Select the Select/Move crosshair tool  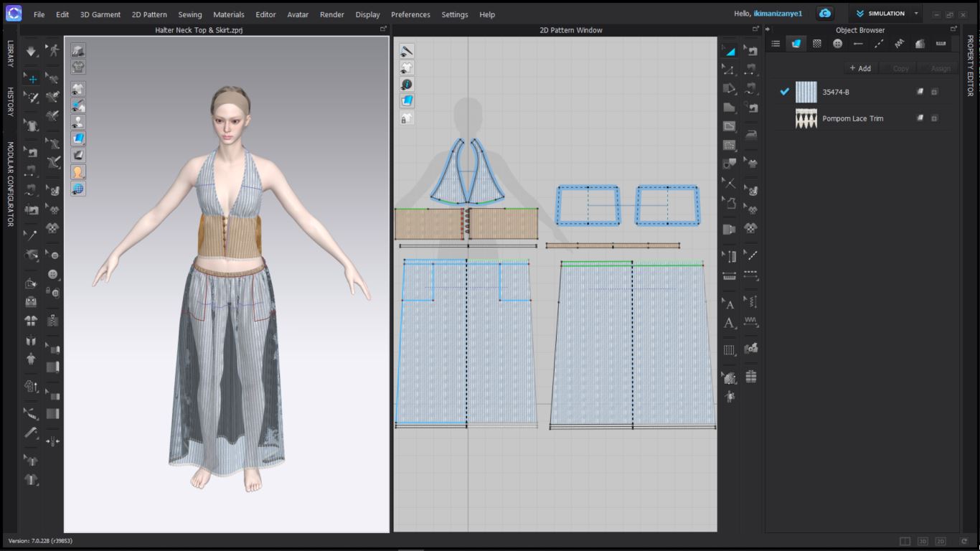click(32, 79)
